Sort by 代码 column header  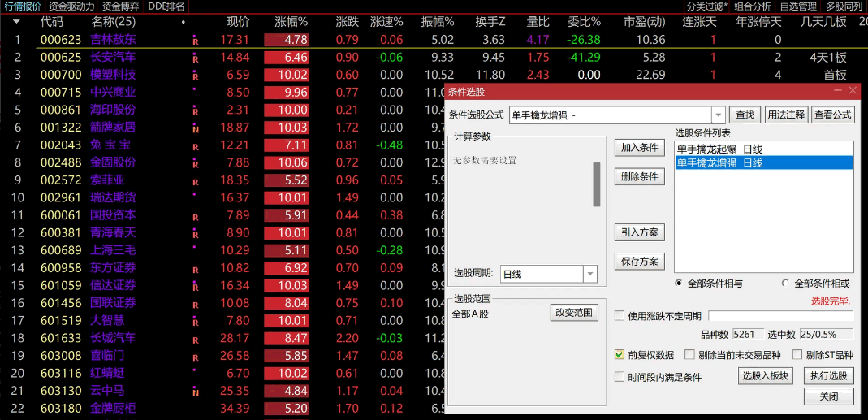tap(51, 22)
